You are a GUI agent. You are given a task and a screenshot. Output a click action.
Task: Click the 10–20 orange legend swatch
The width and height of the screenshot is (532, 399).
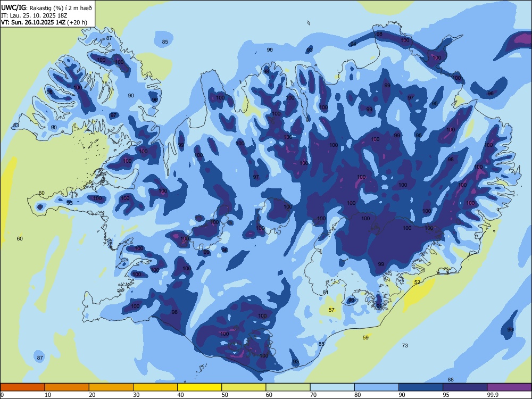(67, 387)
